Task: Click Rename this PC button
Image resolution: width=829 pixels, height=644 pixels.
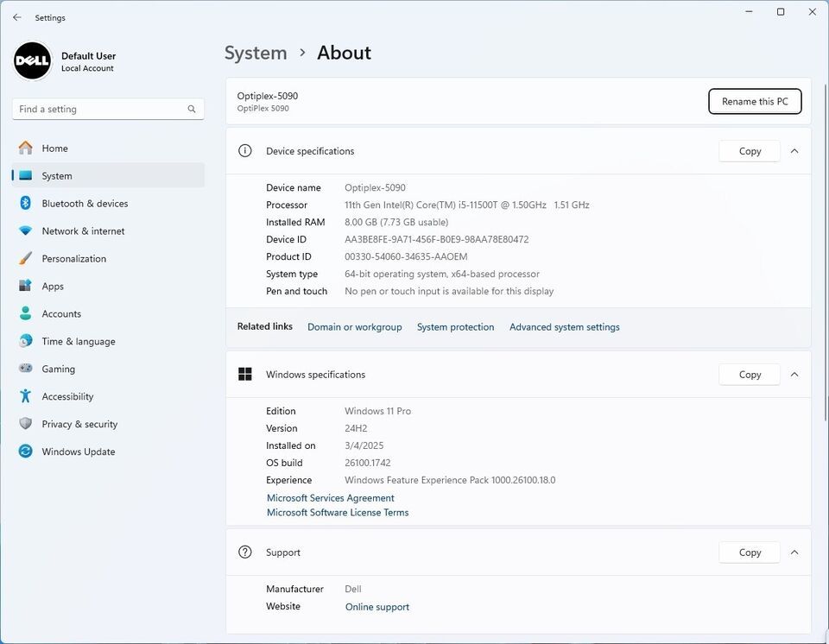Action: 755,101
